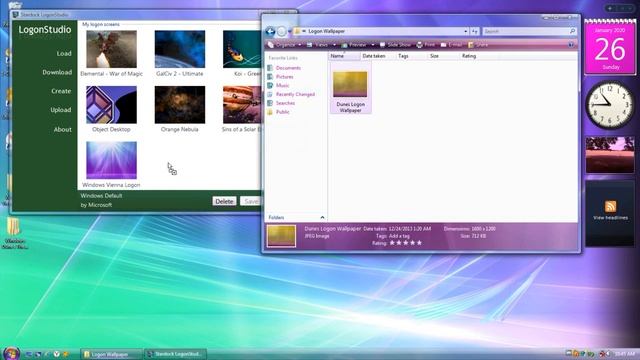Click the taskbar clock in system tray

[624, 354]
